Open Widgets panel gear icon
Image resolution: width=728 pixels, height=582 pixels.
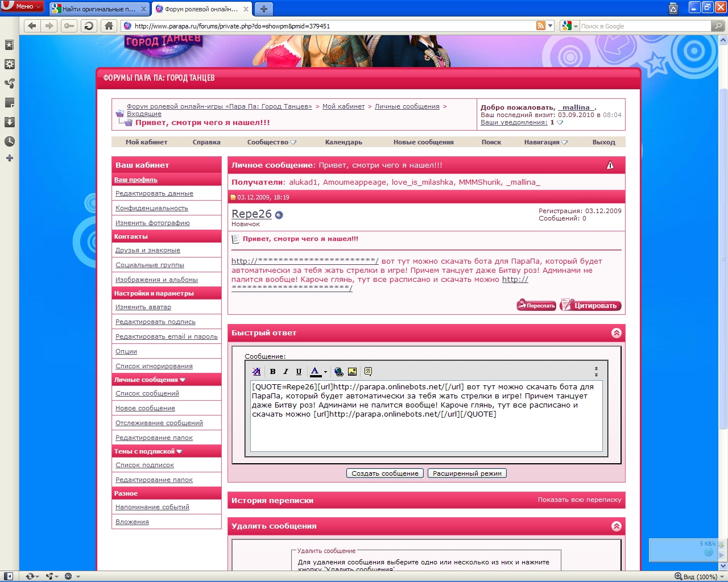9,64
